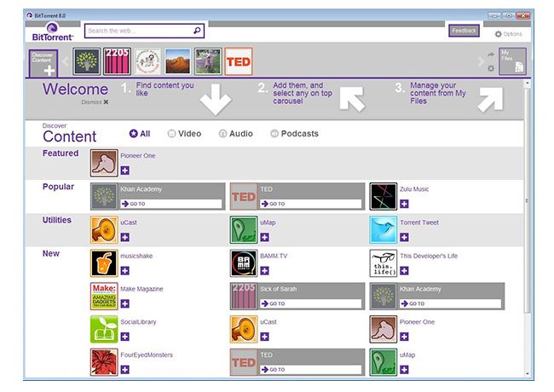Select Khan Academy tree thumbnail in carousel
The height and width of the screenshot is (392, 554).
point(87,61)
